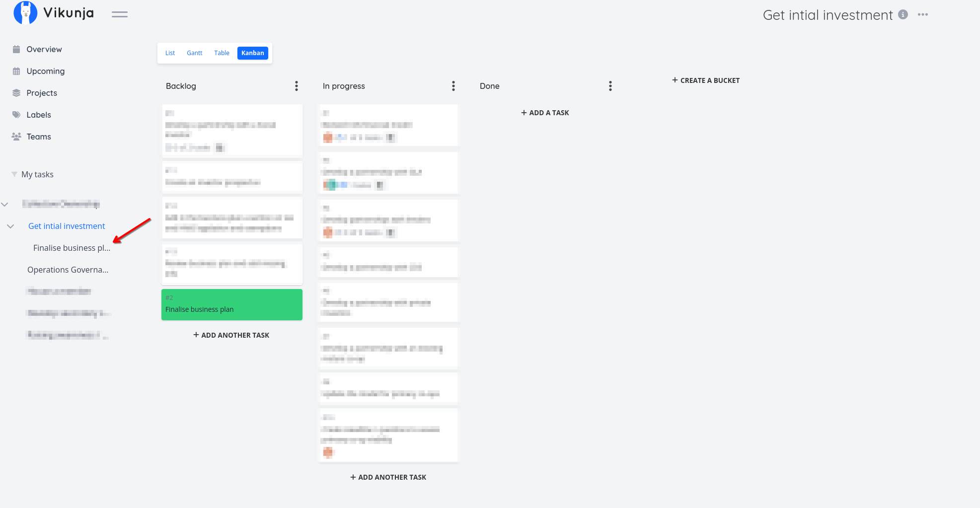
Task: Toggle the hamburger menu sidebar button
Action: (119, 14)
